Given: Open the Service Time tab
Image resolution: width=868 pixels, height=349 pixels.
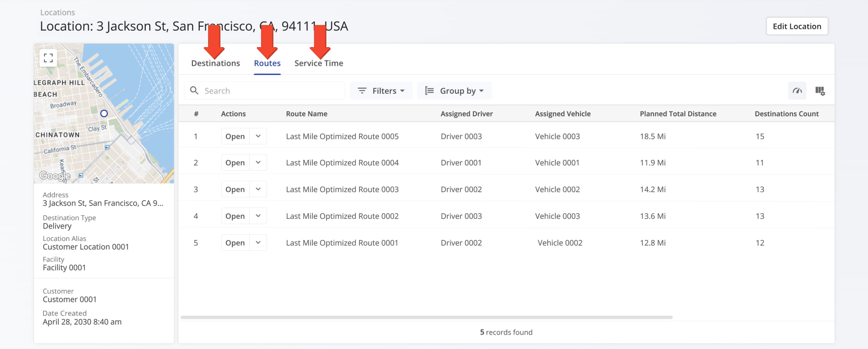Looking at the screenshot, I should [x=319, y=63].
